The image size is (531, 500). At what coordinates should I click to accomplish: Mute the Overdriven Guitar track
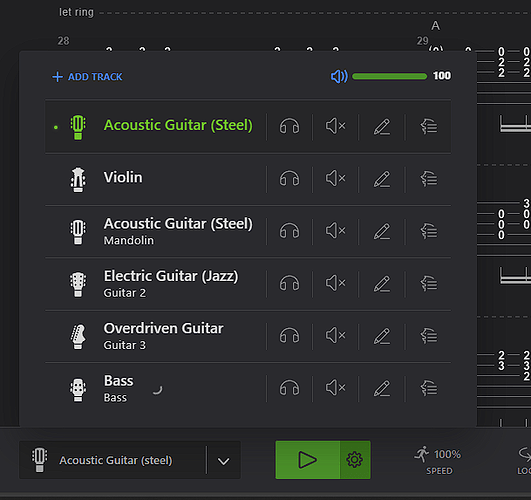[336, 336]
